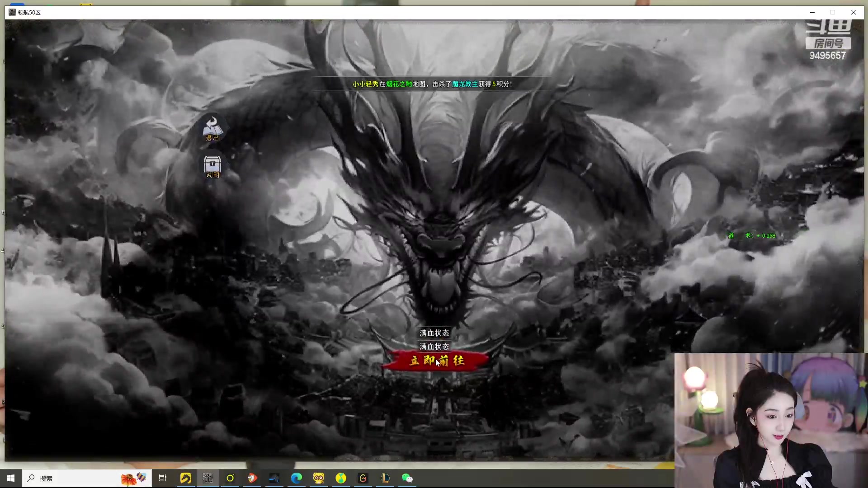The width and height of the screenshot is (868, 488).
Task: Open the yellow horse icon app
Action: pyautogui.click(x=185, y=478)
